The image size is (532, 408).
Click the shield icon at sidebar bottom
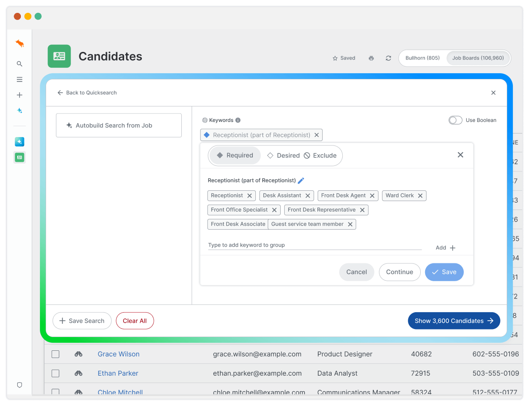click(x=20, y=385)
